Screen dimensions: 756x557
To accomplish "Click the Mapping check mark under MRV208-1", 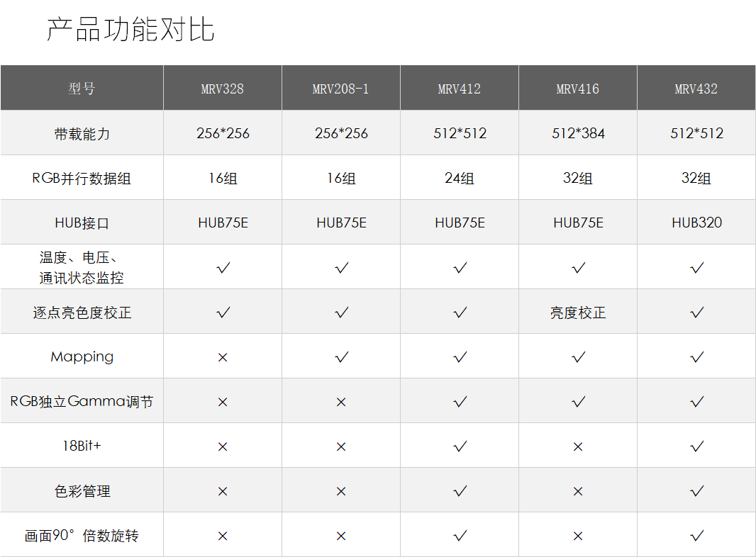I will point(342,357).
